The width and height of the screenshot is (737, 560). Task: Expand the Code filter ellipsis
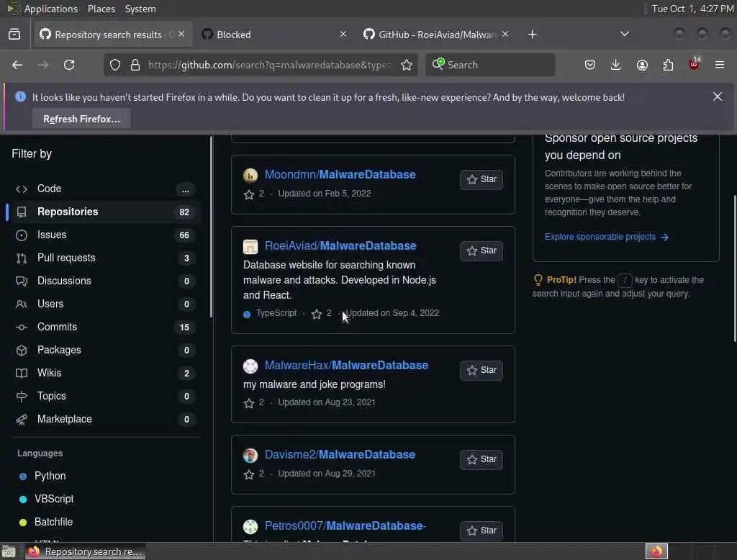coord(185,189)
